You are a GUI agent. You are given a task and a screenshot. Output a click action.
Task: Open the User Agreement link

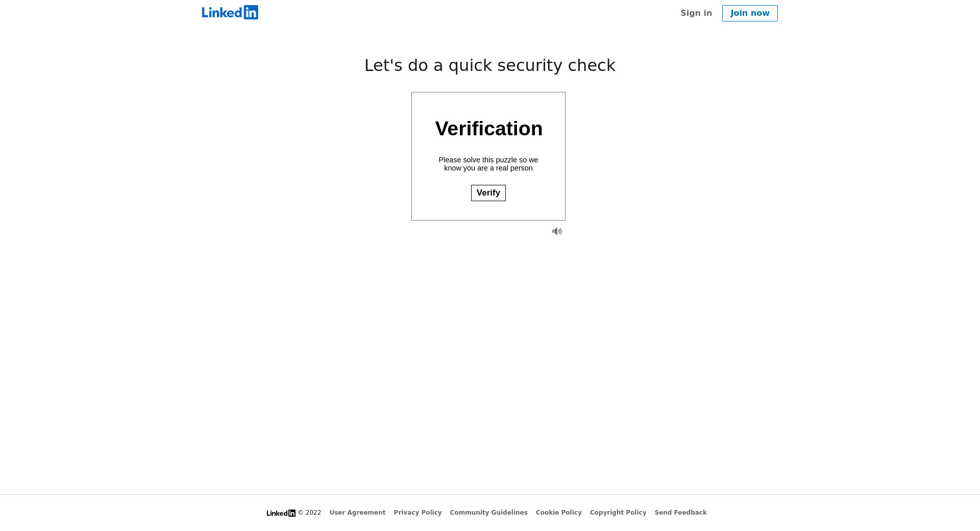[357, 513]
